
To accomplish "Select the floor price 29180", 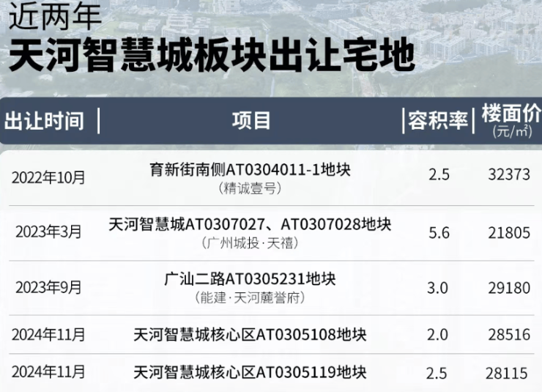I will 508,287.
